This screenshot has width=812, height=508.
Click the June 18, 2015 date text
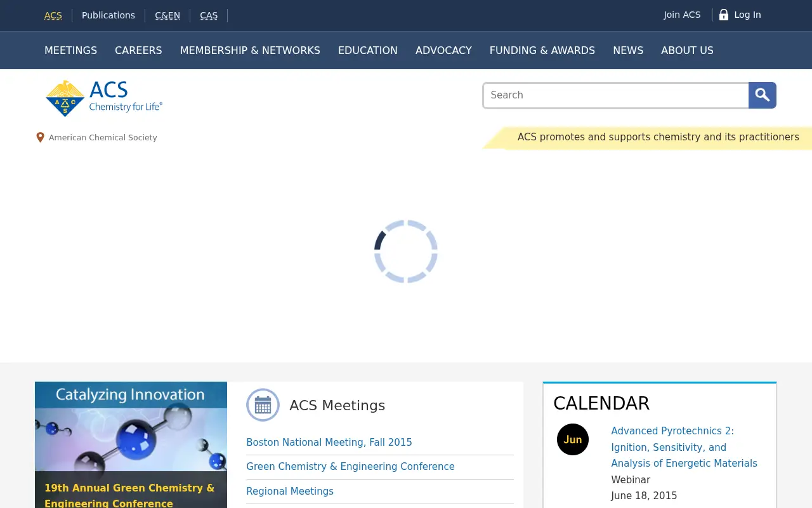click(644, 496)
